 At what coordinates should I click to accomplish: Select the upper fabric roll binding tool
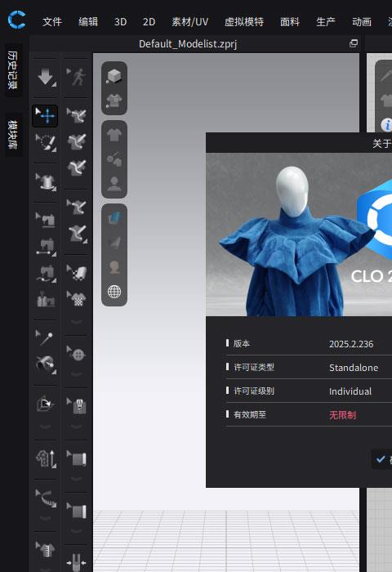click(x=77, y=459)
